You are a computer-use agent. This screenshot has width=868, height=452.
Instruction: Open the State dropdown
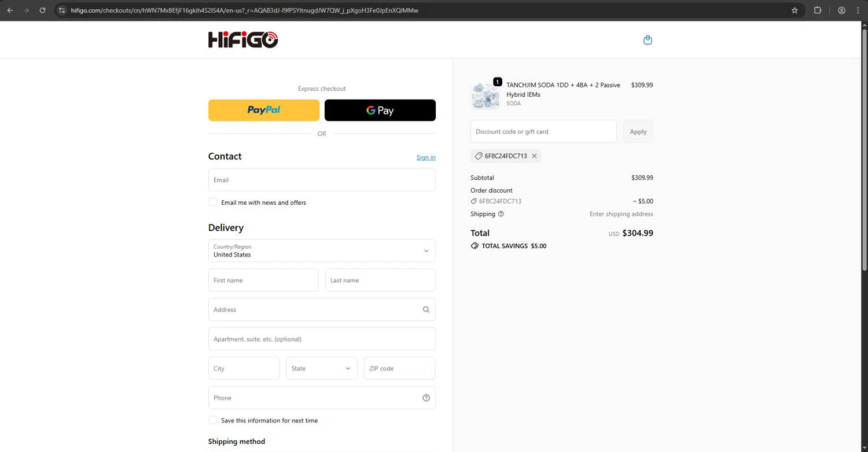click(322, 368)
